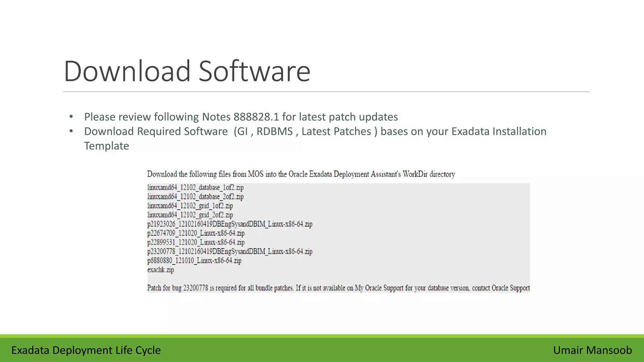Click the 'Patch for bug 23200778' note
Screen dimensions: 644x362
click(x=338, y=288)
